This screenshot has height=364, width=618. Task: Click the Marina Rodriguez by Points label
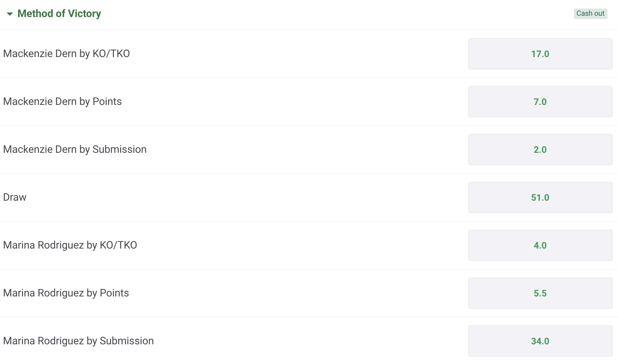pyautogui.click(x=66, y=293)
